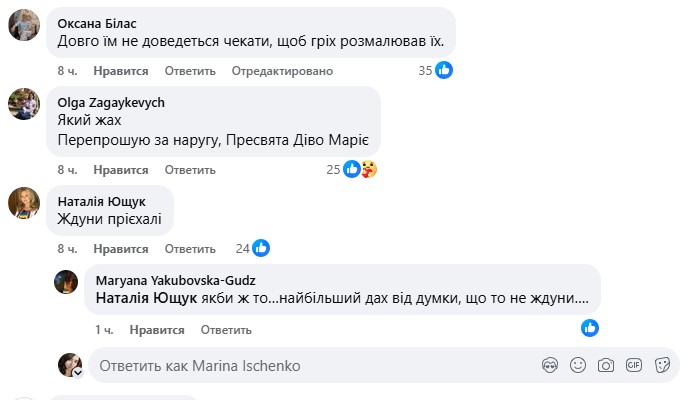Open the sticker picker in reply box
This screenshot has height=400, width=696.
(661, 366)
